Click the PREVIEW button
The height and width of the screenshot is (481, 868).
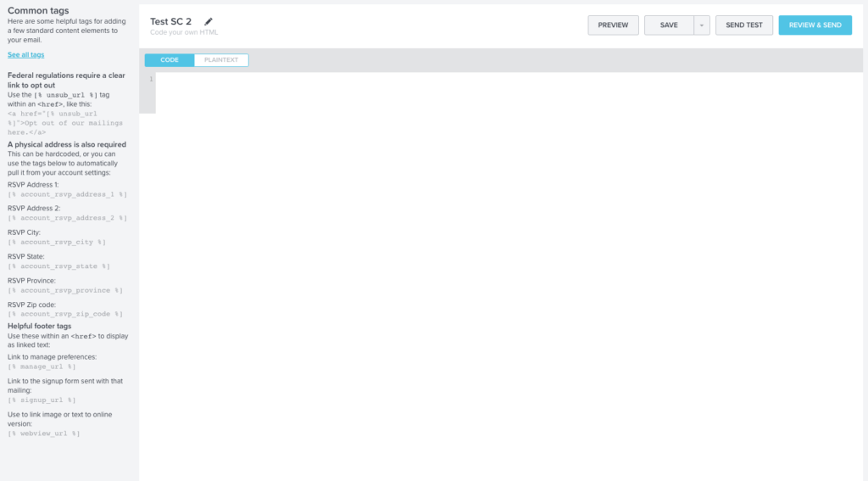click(613, 25)
